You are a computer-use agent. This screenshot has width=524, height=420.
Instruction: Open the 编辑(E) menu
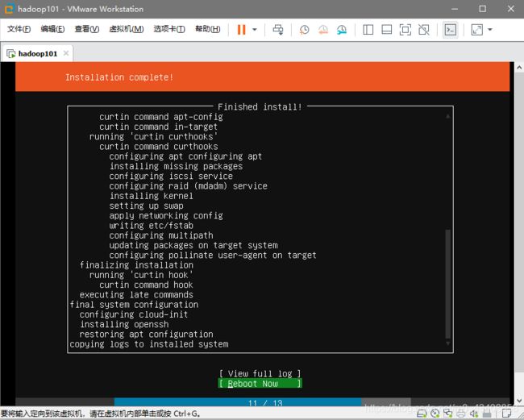coord(52,29)
